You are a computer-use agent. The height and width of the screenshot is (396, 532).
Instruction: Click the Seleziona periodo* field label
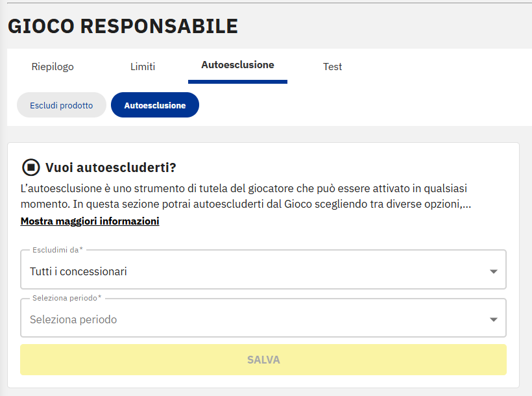[x=67, y=298]
